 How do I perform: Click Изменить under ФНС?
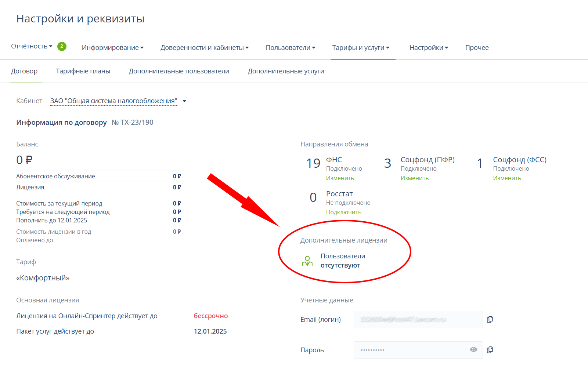340,178
